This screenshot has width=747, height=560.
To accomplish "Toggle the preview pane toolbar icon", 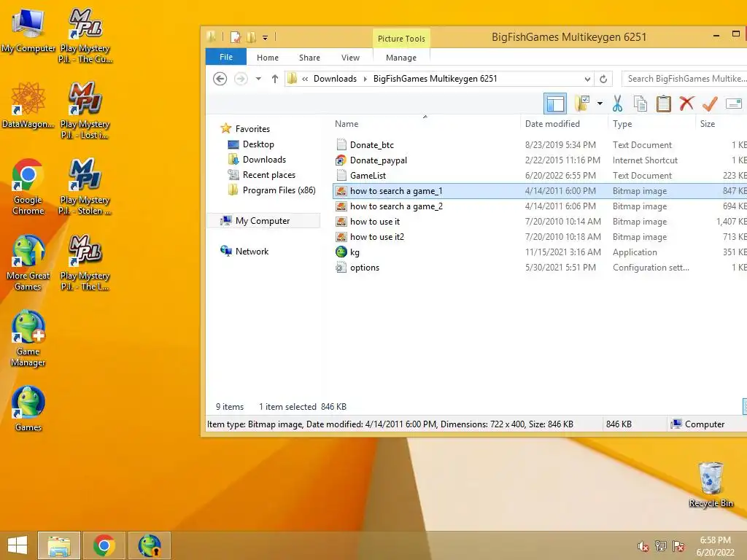I will pyautogui.click(x=555, y=104).
